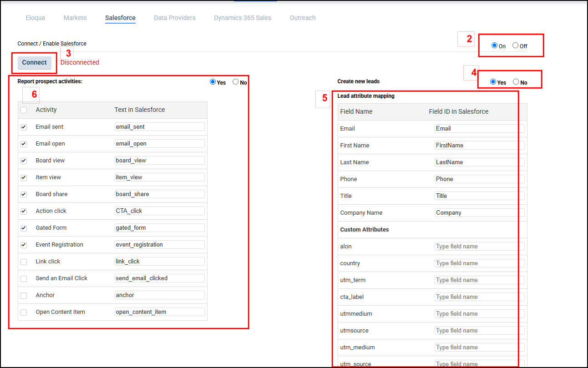The height and width of the screenshot is (368, 588).
Task: Enable the Link click activity
Action: (x=24, y=262)
